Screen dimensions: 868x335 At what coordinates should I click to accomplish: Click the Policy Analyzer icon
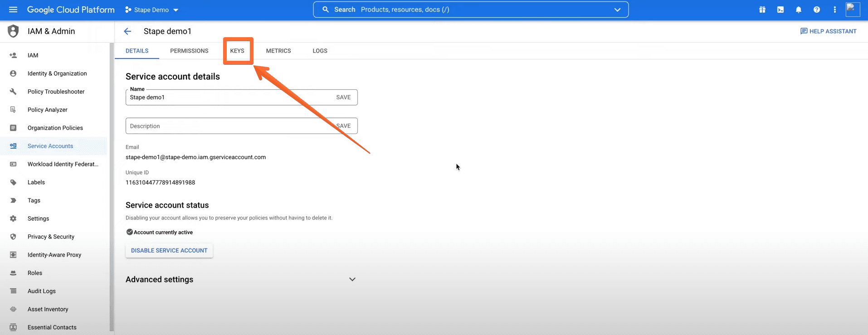(13, 110)
